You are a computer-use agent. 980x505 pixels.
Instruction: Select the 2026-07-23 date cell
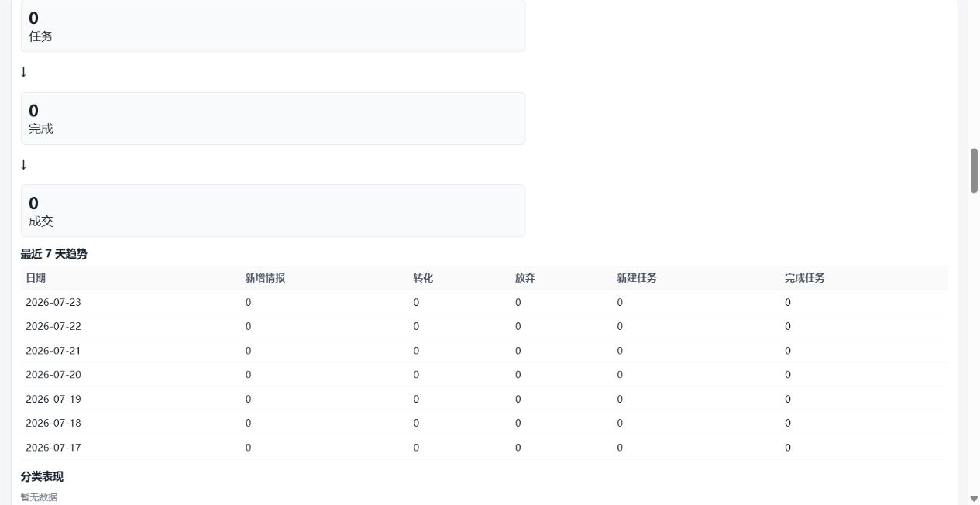point(53,302)
